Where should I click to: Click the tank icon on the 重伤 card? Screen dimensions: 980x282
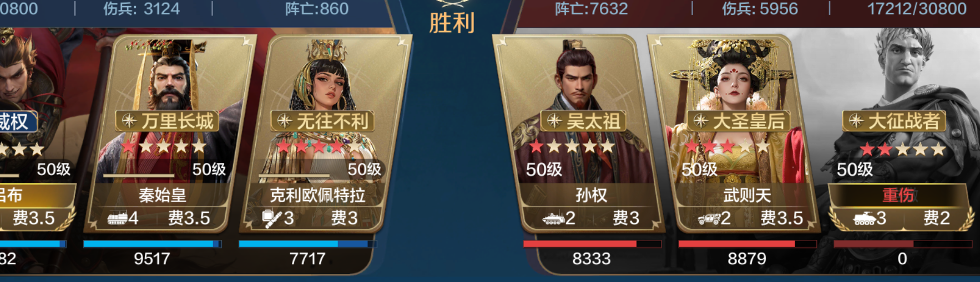click(x=864, y=218)
